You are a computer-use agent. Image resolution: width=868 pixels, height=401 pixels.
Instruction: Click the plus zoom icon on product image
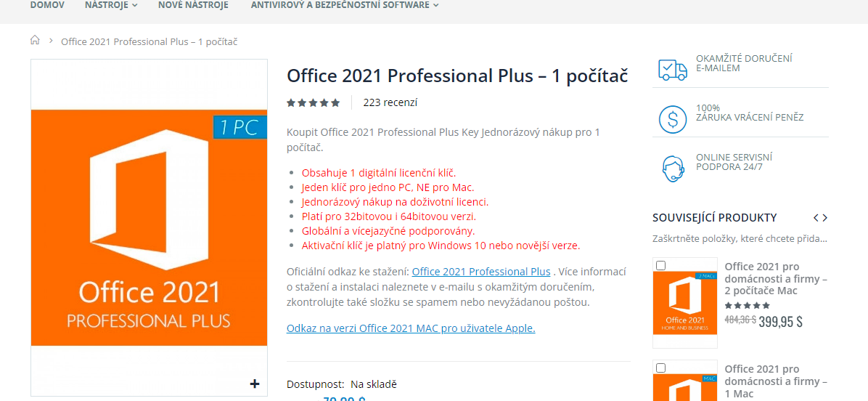[x=255, y=384]
